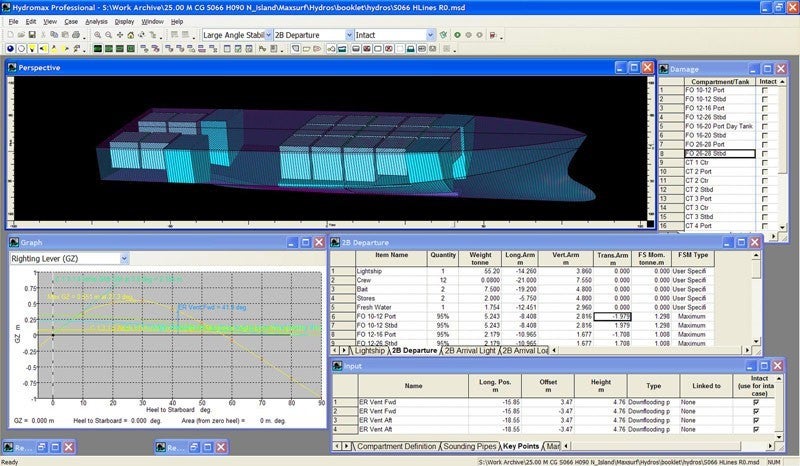The image size is (800, 466).
Task: Toggle Intact checkbox for first ER Vent Fwd
Action: pos(756,402)
